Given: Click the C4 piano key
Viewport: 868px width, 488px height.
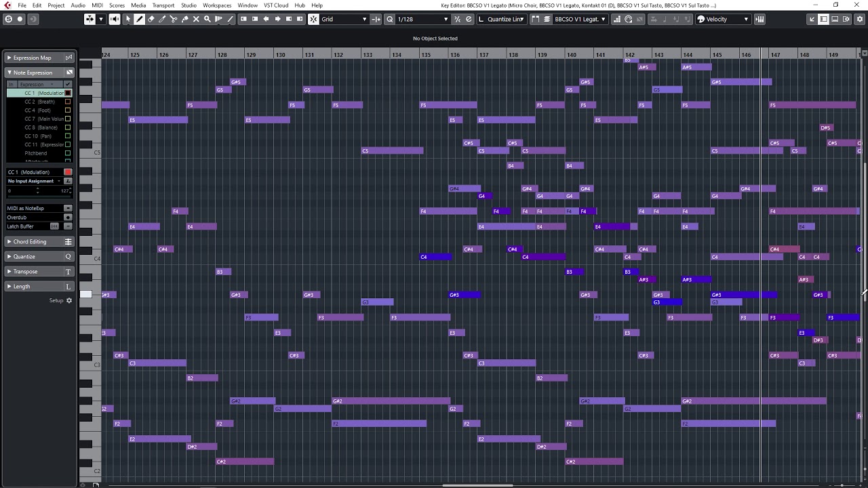Looking at the screenshot, I should click(x=90, y=258).
